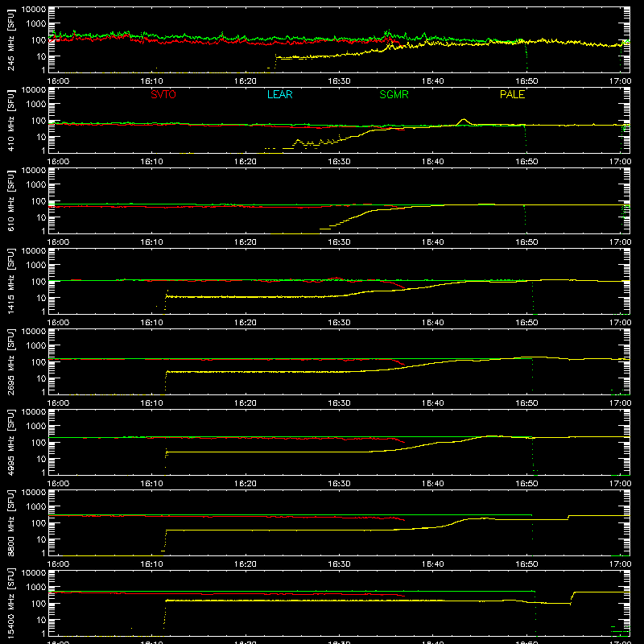Click the cyan LEAR legend label
The image size is (644, 644).
279,94
